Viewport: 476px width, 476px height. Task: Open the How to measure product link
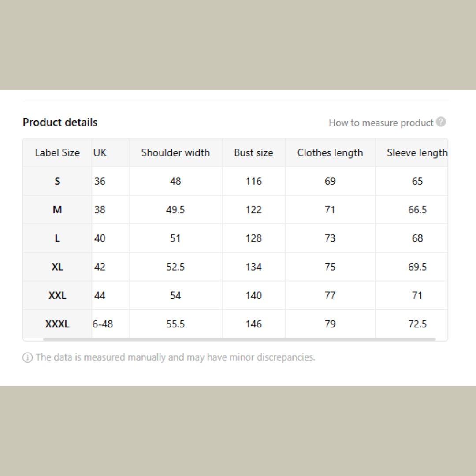coord(381,123)
